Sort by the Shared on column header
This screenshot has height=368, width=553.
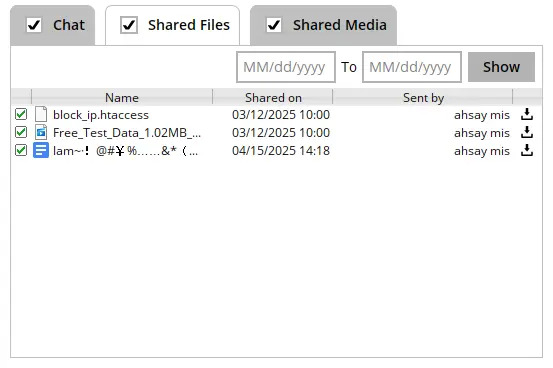273,97
